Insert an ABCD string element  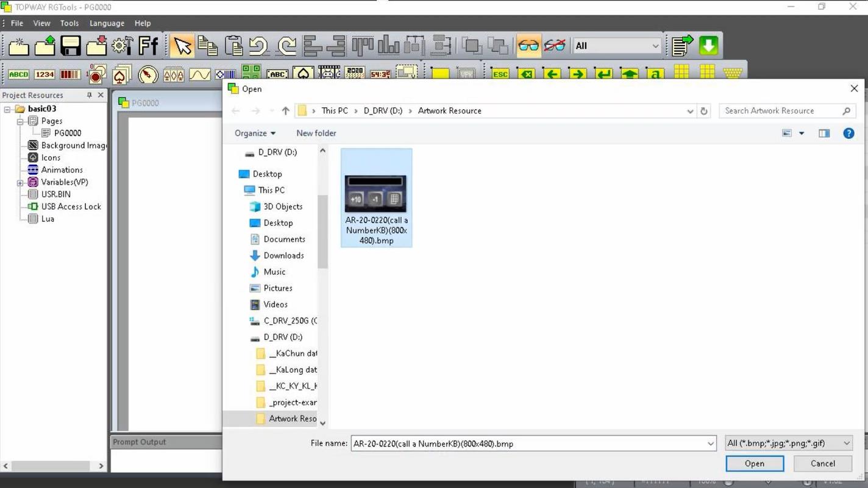point(18,74)
